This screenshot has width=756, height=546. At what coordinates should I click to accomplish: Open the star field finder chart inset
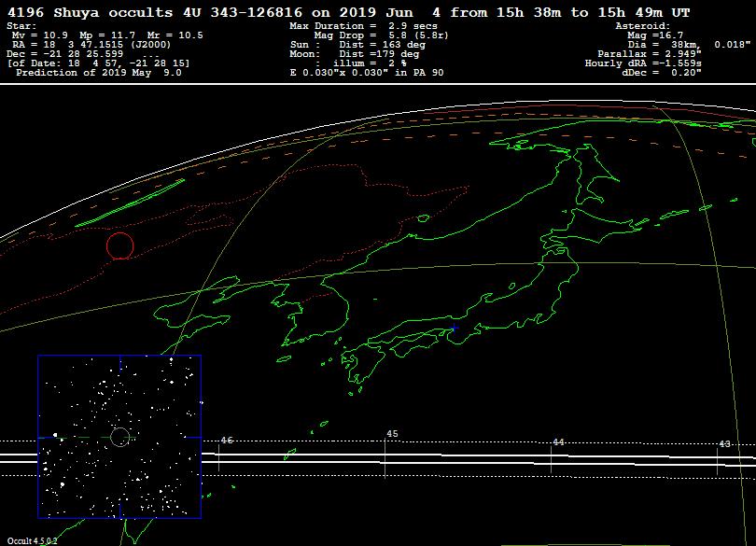(x=119, y=437)
